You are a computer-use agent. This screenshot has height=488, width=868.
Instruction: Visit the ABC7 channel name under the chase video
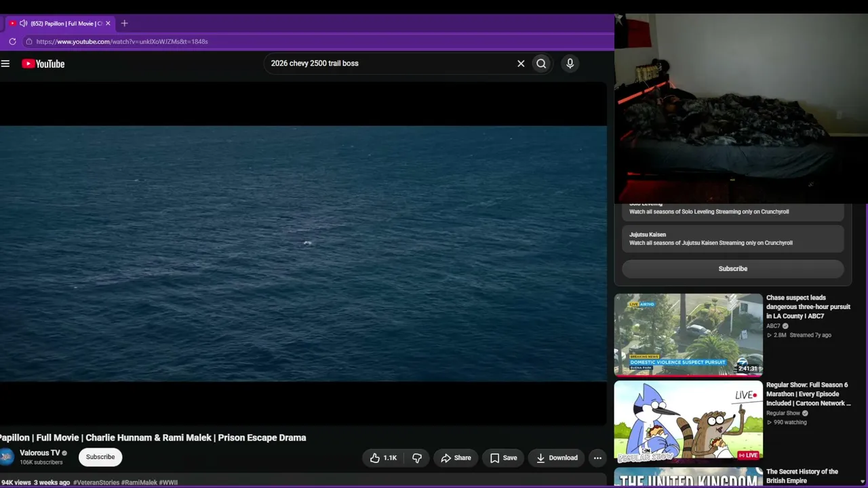pos(773,326)
